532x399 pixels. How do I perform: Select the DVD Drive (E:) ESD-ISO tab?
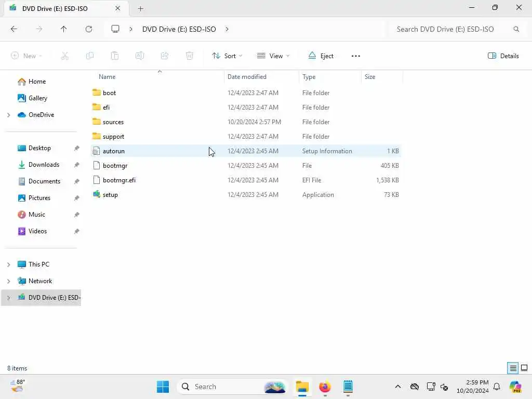[66, 8]
